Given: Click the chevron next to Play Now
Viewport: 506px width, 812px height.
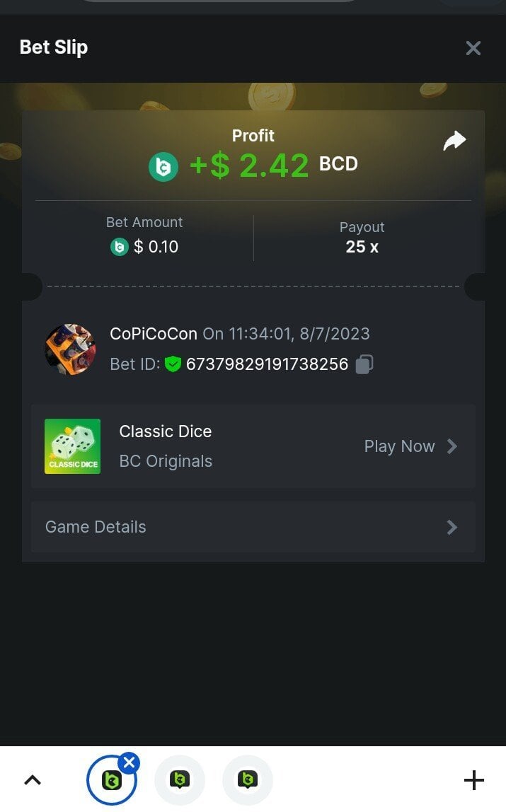Looking at the screenshot, I should [452, 446].
